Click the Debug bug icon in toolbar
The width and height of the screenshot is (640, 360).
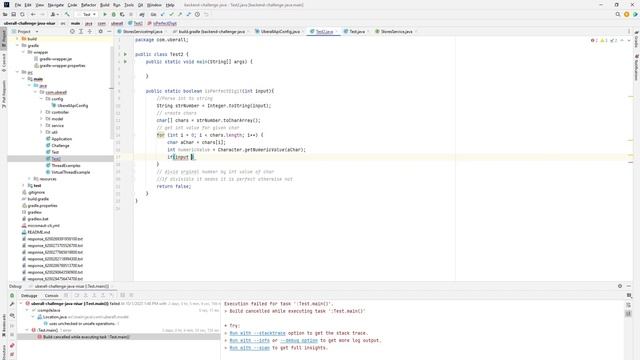point(113,14)
